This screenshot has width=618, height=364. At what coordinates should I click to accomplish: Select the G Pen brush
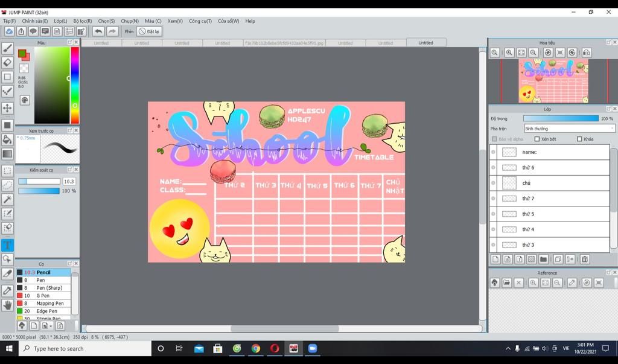[x=43, y=295]
